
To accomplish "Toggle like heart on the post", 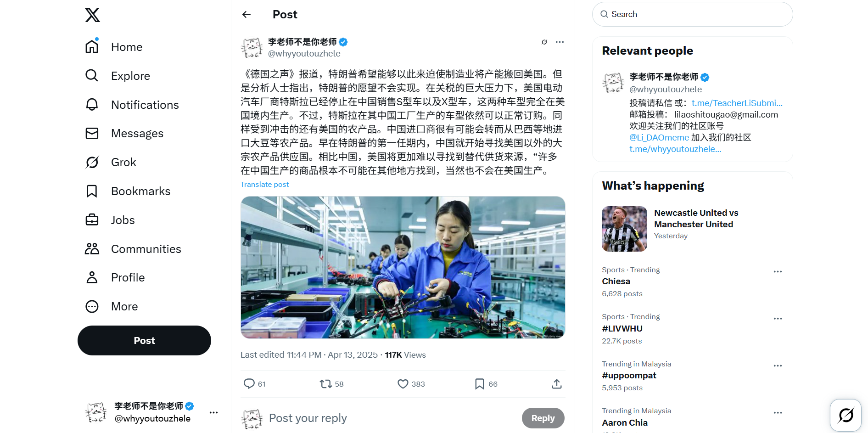I will (x=403, y=384).
